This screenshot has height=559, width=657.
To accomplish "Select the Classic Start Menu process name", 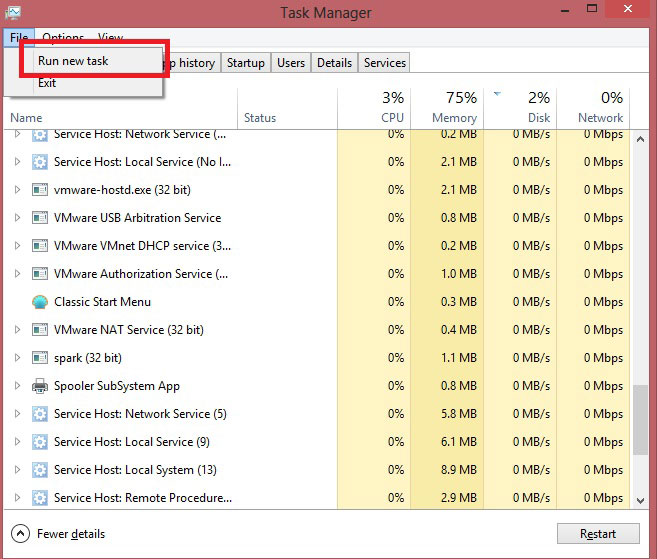I will (102, 302).
